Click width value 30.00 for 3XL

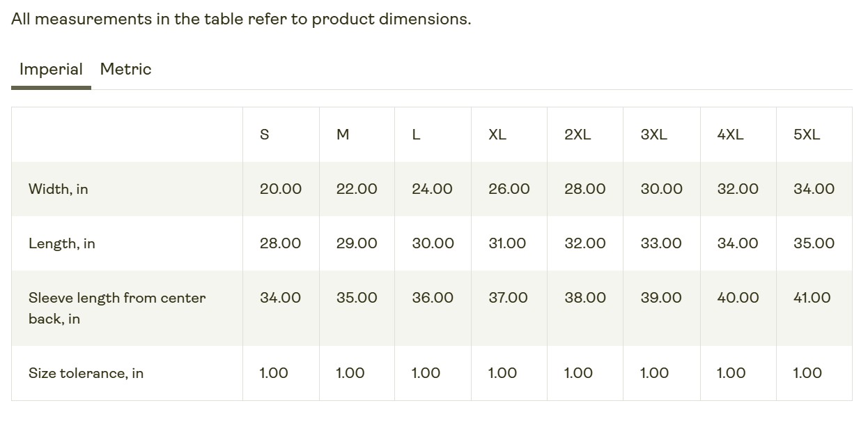(661, 189)
